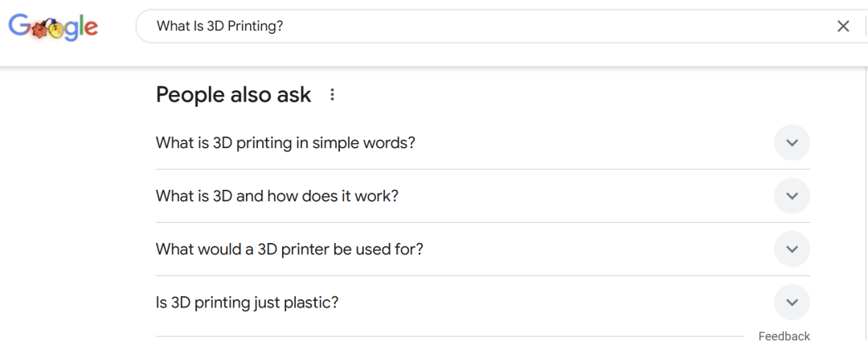Expand 'What is 3D and how does it work?'
The image size is (868, 358).
[x=483, y=196]
